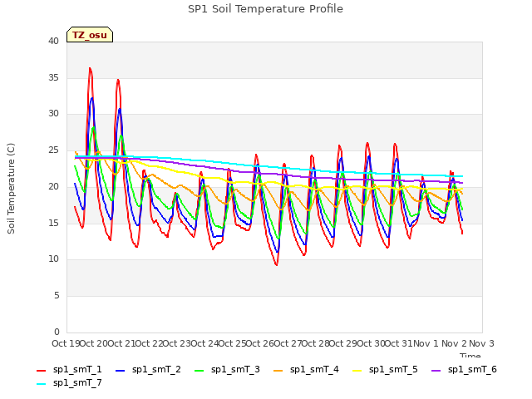Click the Time x-axis title
This screenshot has width=532, height=399.
tap(470, 355)
